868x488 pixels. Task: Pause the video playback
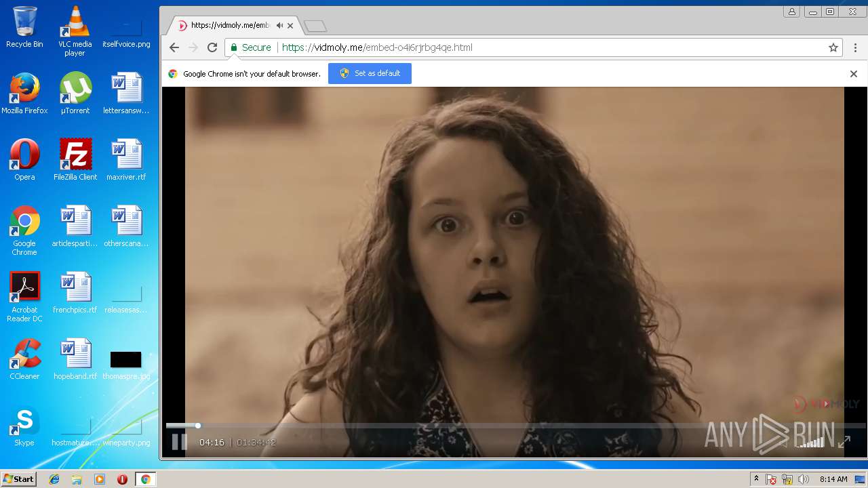pyautogui.click(x=179, y=442)
